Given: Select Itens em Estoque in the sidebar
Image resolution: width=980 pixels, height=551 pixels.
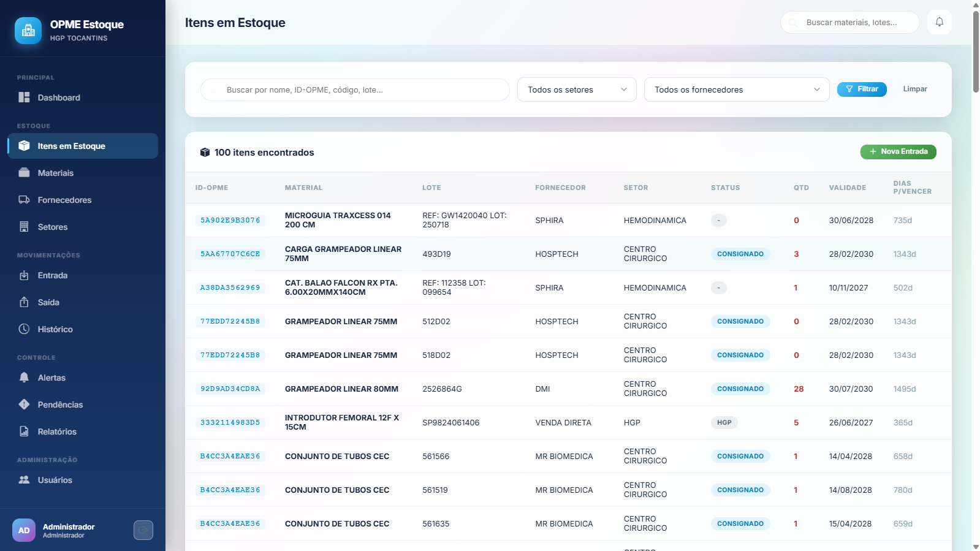Looking at the screenshot, I should point(83,146).
